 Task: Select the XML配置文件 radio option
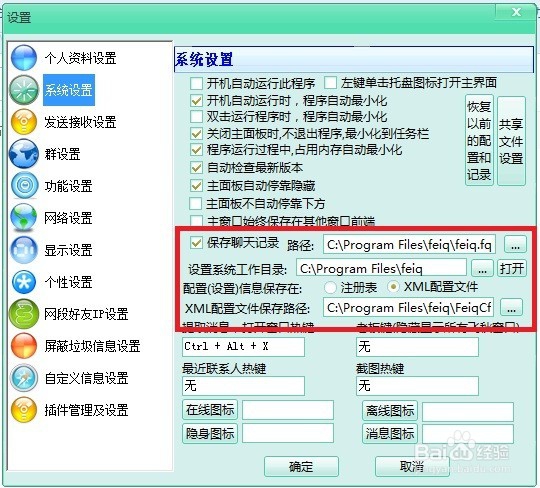point(393,287)
